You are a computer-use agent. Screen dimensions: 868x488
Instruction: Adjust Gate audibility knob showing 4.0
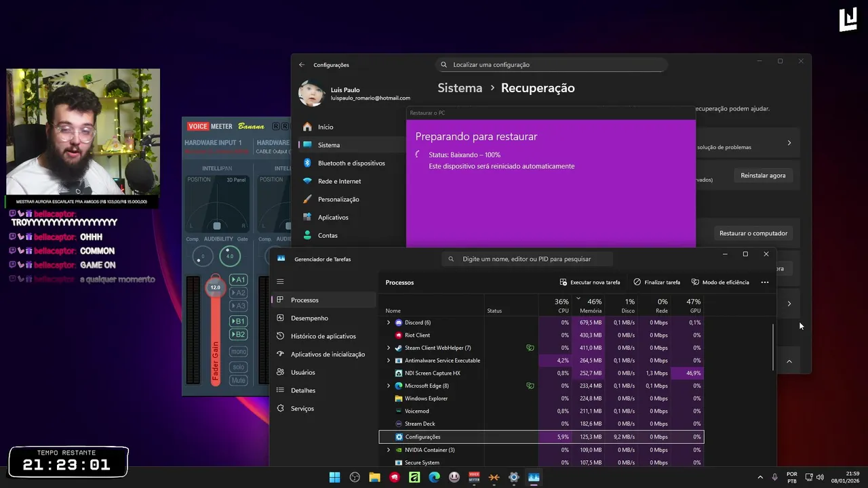[x=229, y=256]
